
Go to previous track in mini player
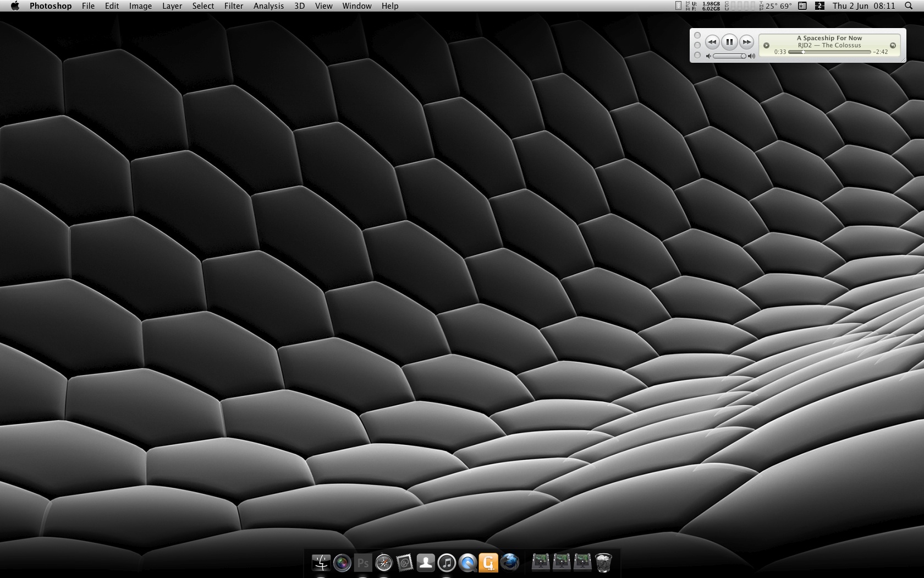tap(712, 42)
